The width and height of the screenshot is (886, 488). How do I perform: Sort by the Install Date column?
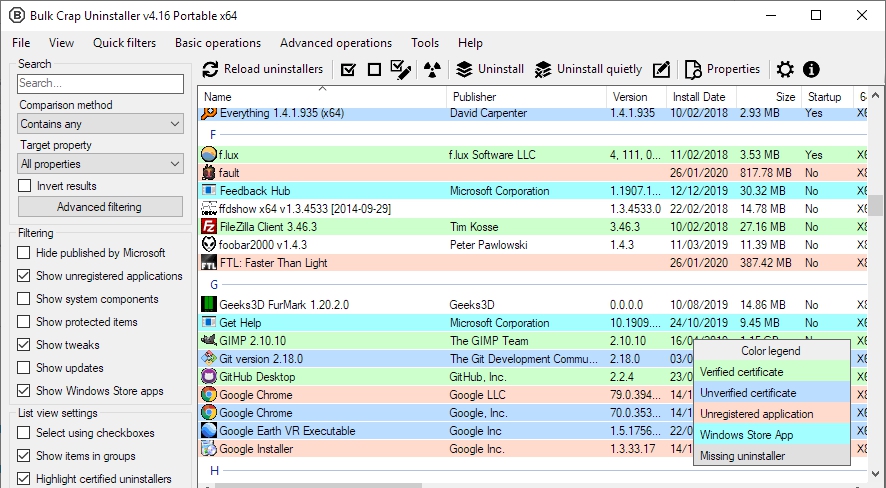pos(701,97)
